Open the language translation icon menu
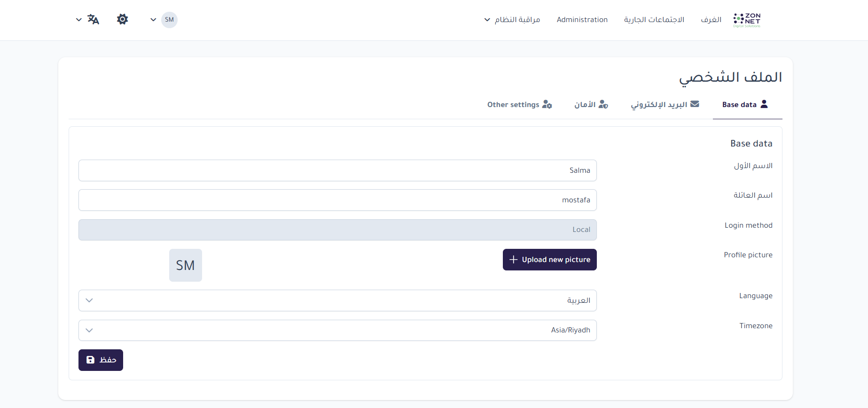The height and width of the screenshot is (408, 868). point(93,20)
